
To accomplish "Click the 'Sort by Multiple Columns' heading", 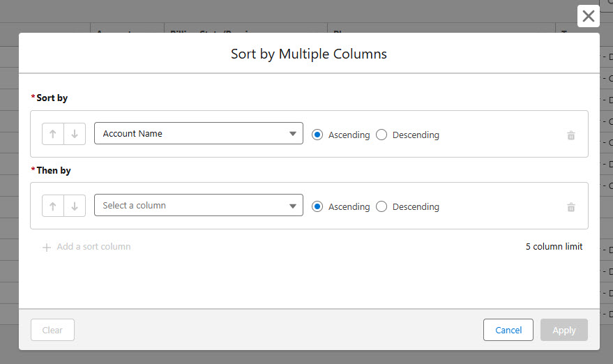I will 309,54.
